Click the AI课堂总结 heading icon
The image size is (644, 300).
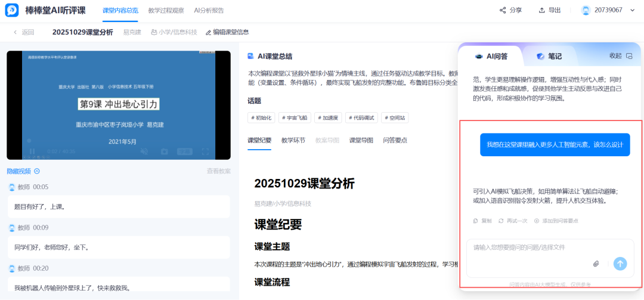pos(250,56)
